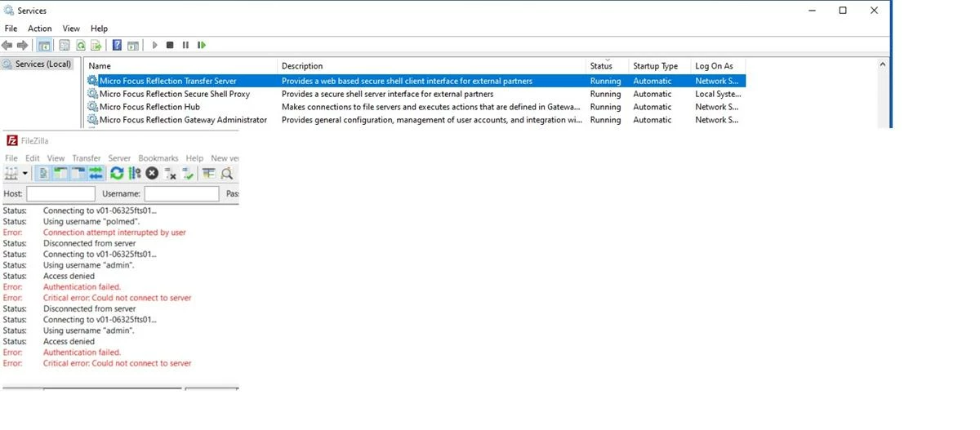The height and width of the screenshot is (430, 980).
Task: Open FileZilla Server menu
Action: click(x=119, y=158)
